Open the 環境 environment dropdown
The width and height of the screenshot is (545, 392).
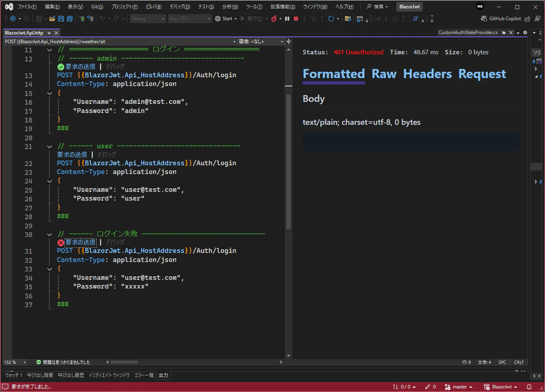click(x=261, y=42)
